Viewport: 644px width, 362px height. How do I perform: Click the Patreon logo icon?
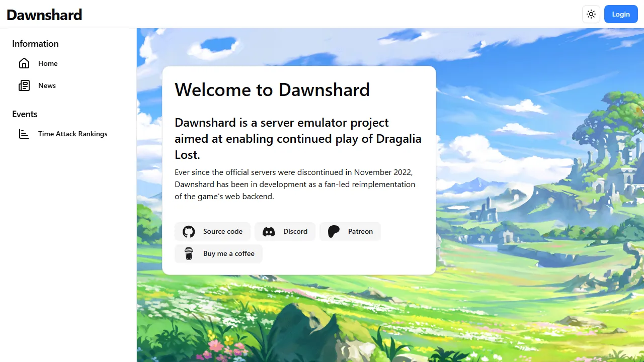[x=334, y=231]
